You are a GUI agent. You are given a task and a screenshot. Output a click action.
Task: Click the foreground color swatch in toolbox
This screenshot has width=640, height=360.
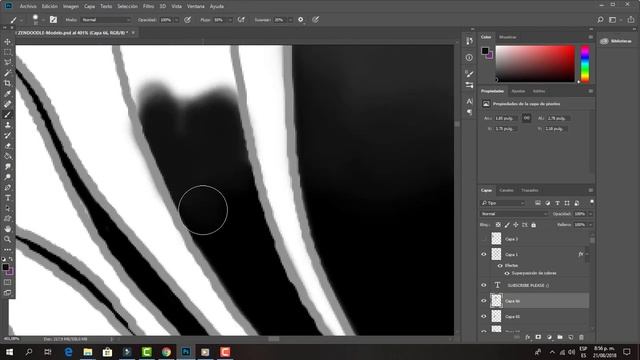pos(5,267)
